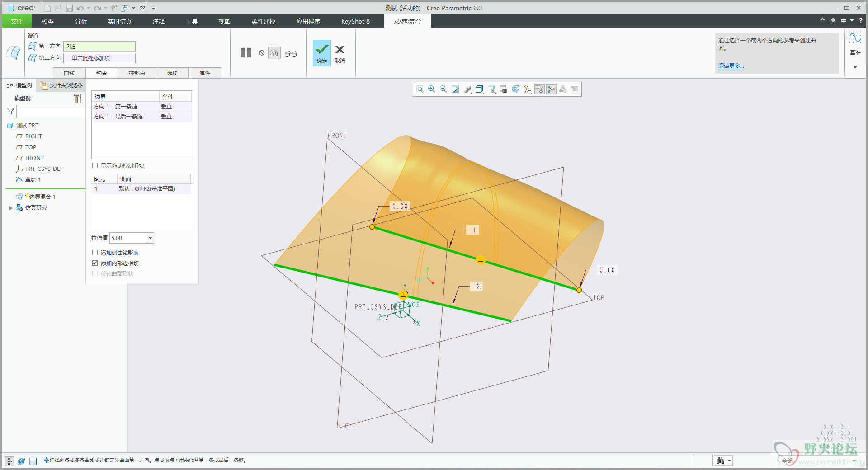Image resolution: width=868 pixels, height=470 pixels.
Task: Expand the 仿真研究 tree node
Action: point(11,208)
